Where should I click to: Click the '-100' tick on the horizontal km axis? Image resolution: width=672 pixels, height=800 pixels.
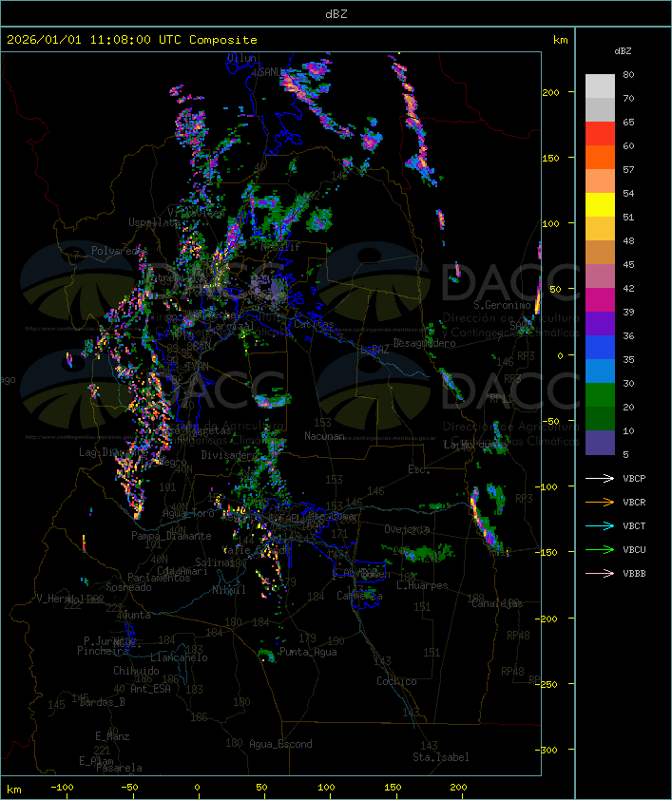62,788
